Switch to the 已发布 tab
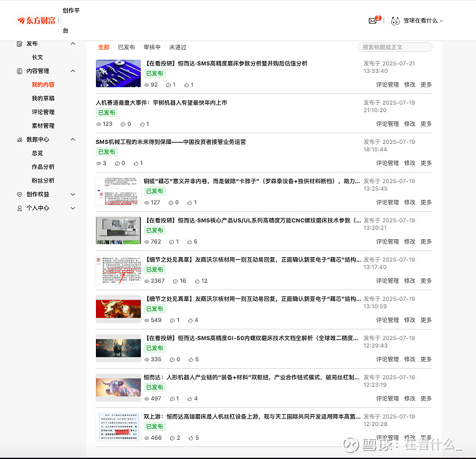Image resolution: width=476 pixels, height=459 pixels. point(126,47)
